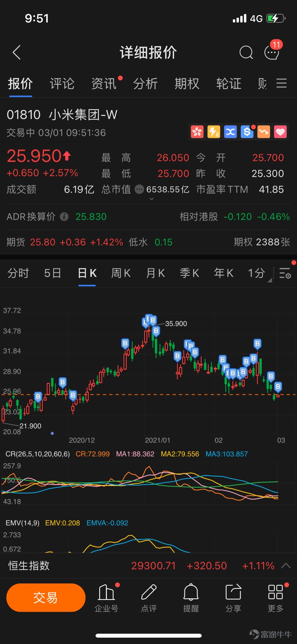Open messages chat bubble icon
Image resolution: width=297 pixels, height=644 pixels.
272,52
